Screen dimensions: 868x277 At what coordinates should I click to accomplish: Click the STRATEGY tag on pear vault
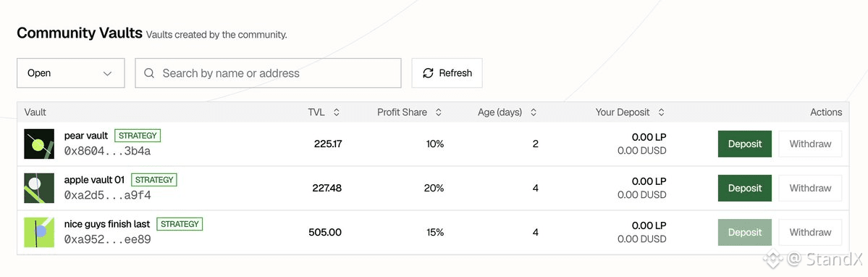coord(138,136)
